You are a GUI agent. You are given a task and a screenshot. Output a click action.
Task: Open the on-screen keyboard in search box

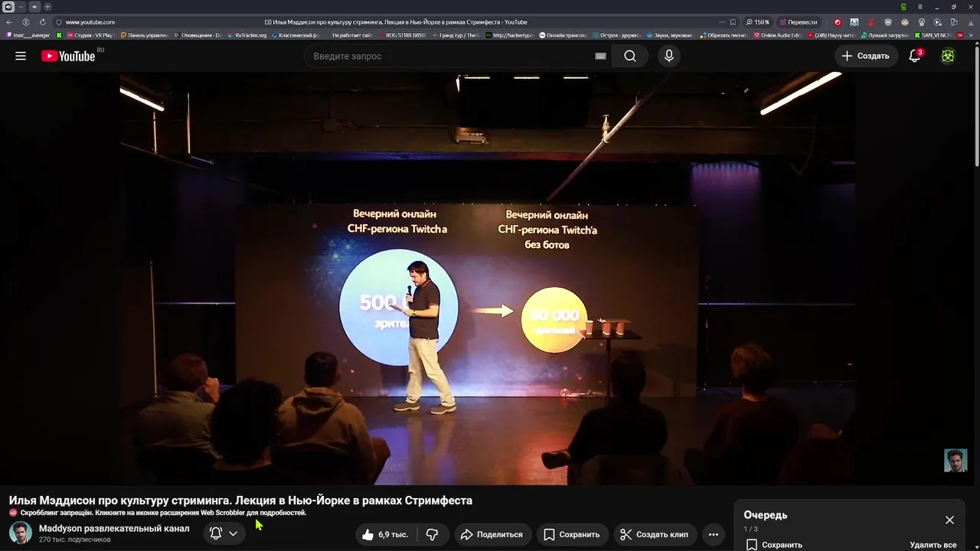point(600,56)
